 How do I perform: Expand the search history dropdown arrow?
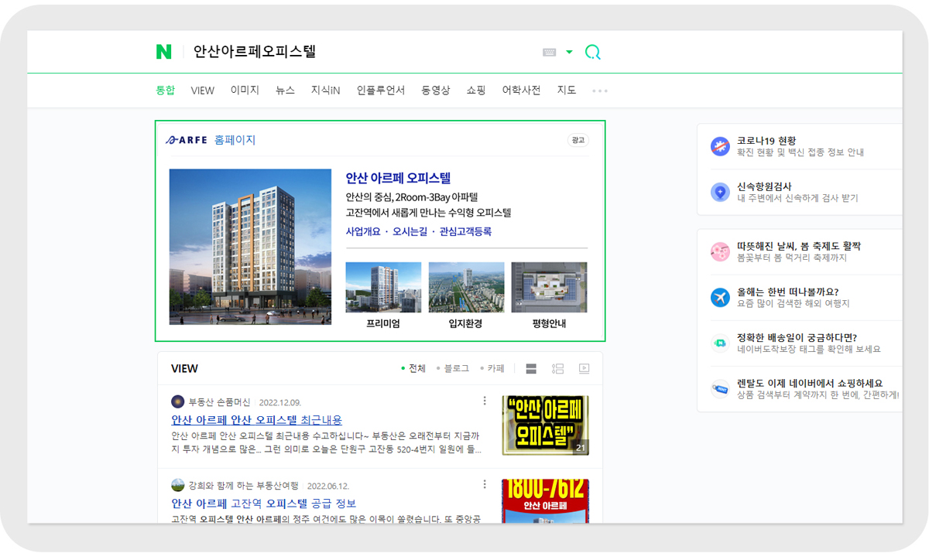click(569, 53)
